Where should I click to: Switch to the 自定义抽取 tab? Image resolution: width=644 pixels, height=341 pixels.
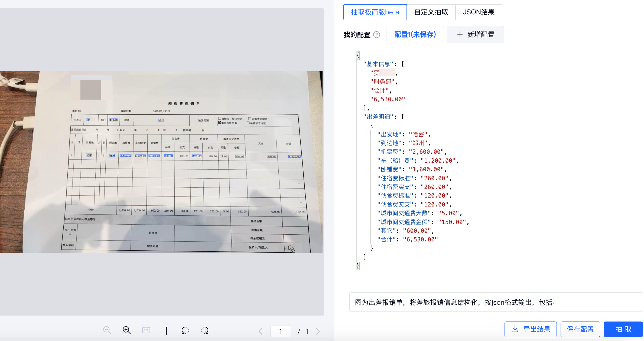(x=431, y=12)
